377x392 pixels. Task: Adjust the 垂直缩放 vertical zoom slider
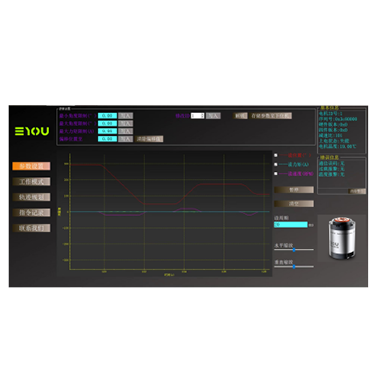tap(294, 267)
